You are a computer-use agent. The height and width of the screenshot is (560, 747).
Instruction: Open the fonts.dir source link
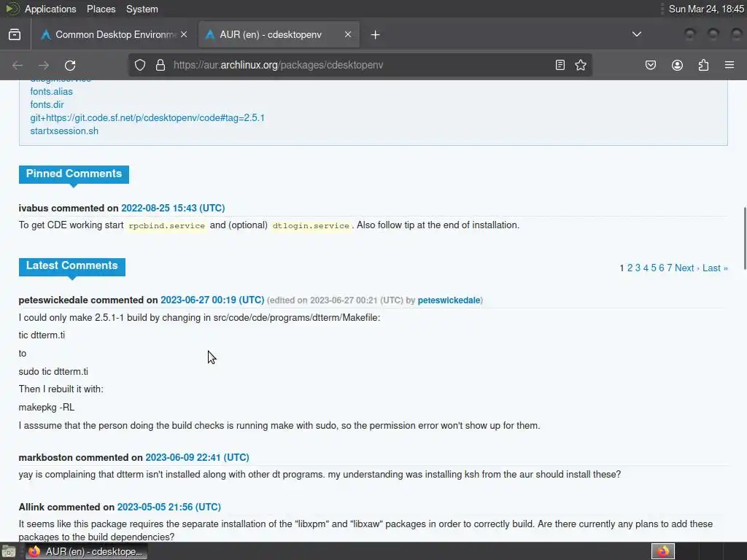click(x=47, y=105)
